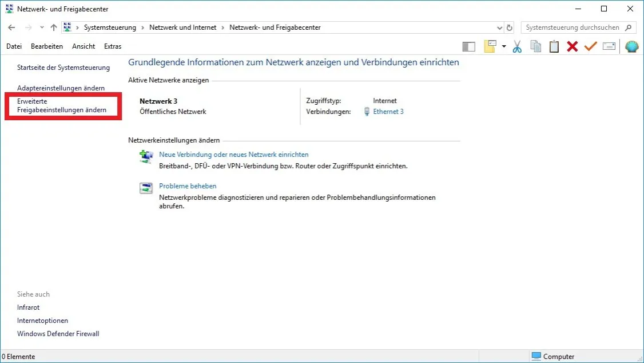The width and height of the screenshot is (644, 363).
Task: Delete item using the red X icon
Action: pos(572,46)
